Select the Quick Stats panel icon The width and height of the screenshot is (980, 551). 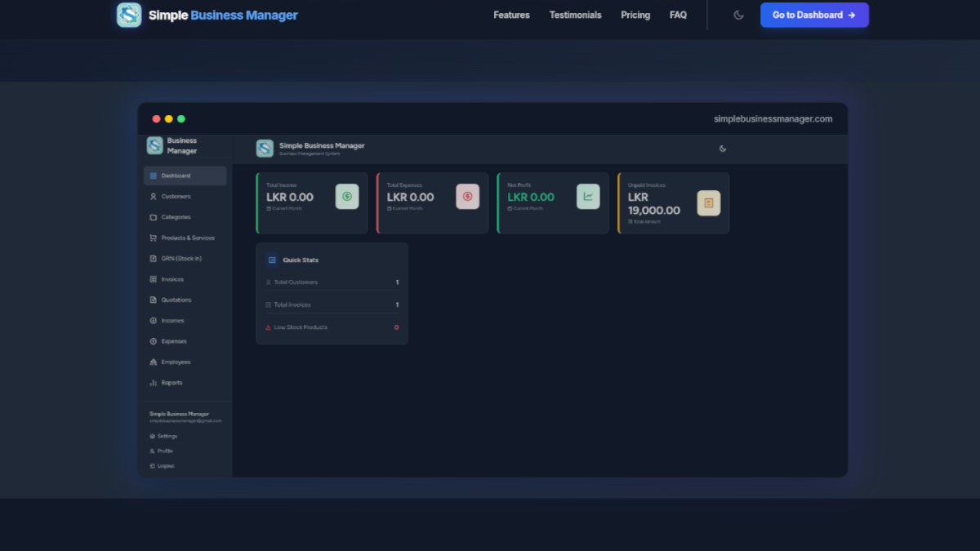(272, 260)
